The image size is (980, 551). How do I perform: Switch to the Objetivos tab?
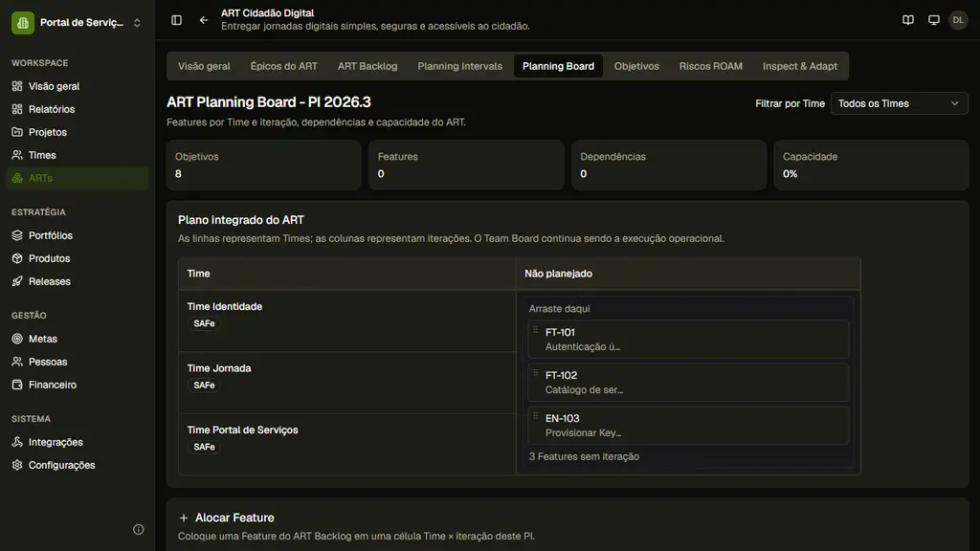coord(636,66)
